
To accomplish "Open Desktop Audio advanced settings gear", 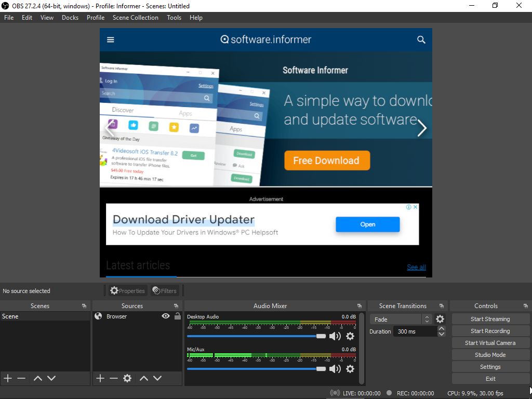I will pos(350,336).
